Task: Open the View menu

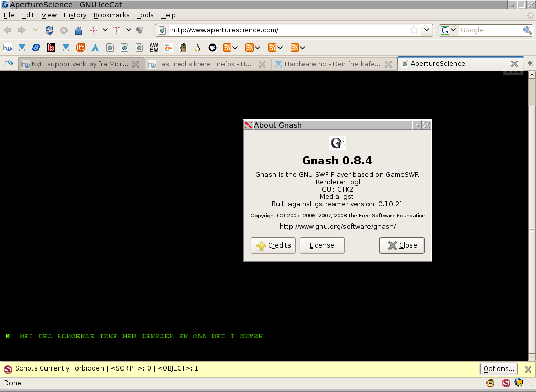Action: click(x=49, y=15)
